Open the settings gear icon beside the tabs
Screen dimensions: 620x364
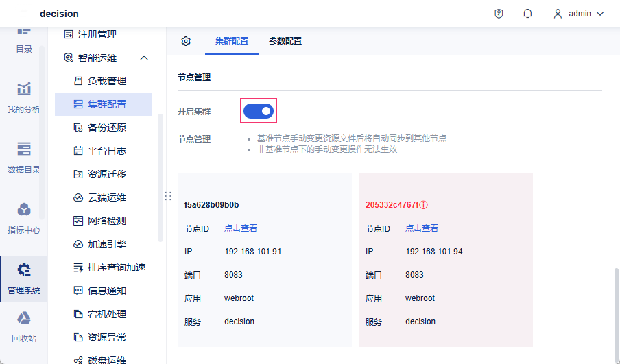[x=186, y=41]
